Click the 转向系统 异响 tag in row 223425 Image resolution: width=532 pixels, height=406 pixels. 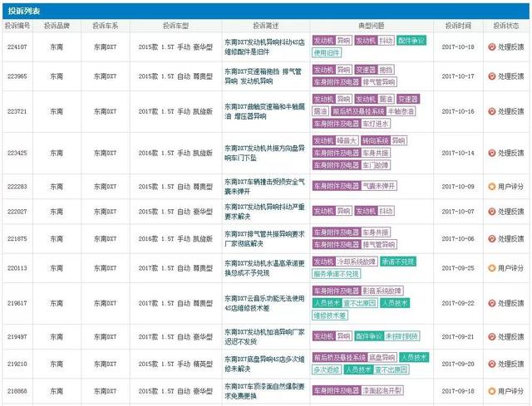coord(384,140)
